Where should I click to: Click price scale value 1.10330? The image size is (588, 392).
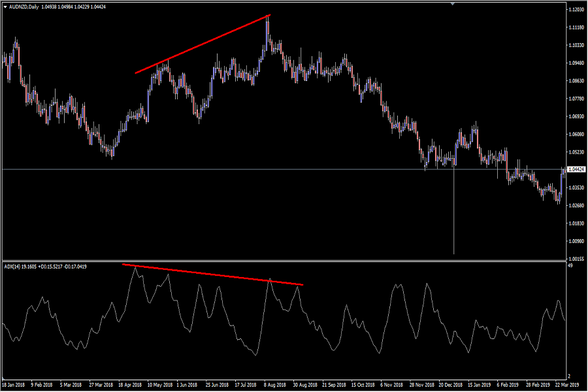(x=576, y=45)
